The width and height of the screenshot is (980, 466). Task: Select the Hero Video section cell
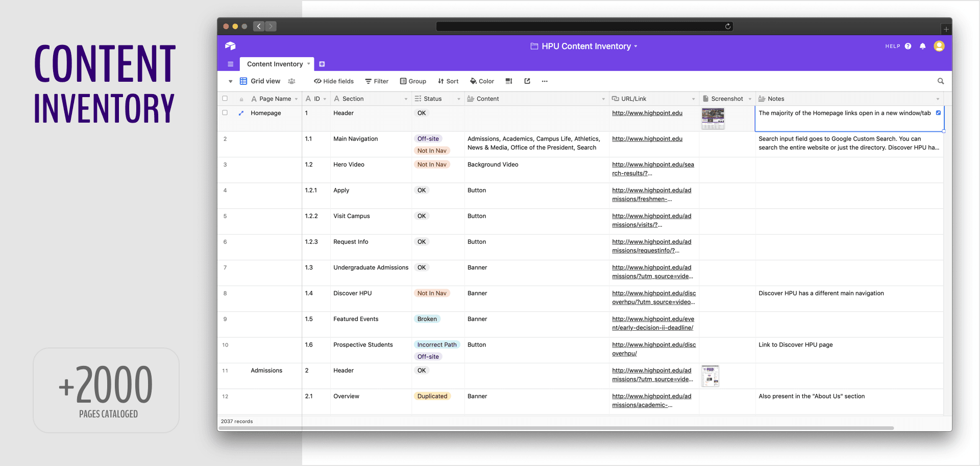coord(371,170)
